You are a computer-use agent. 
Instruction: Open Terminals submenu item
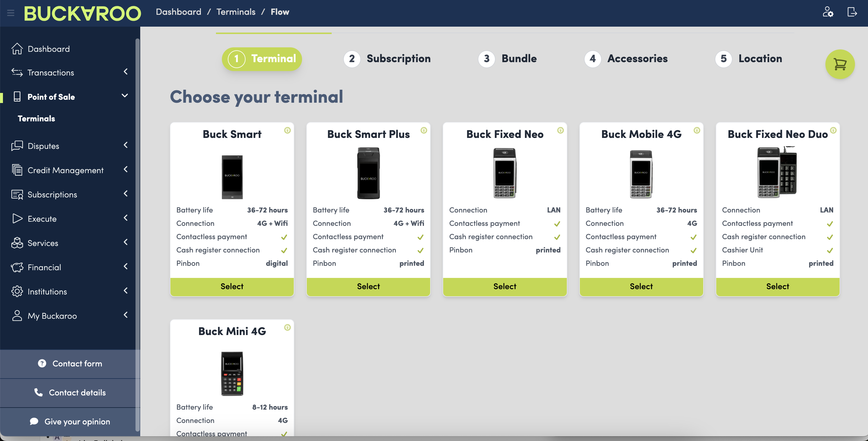(36, 119)
